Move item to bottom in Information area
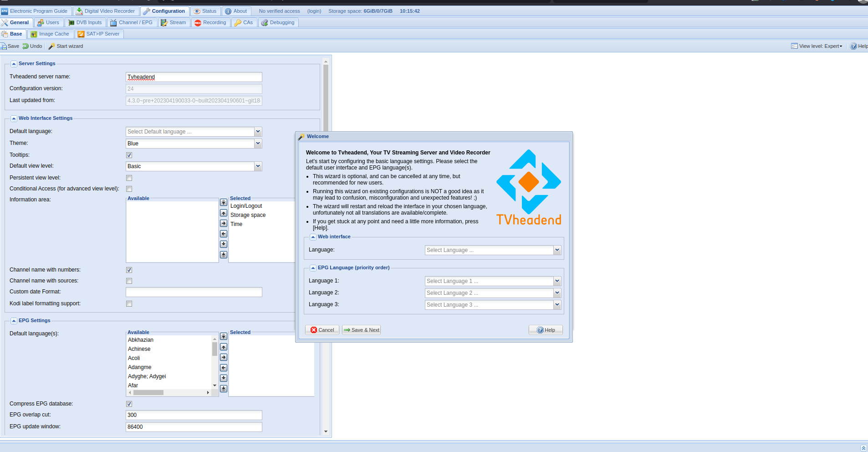 (224, 255)
